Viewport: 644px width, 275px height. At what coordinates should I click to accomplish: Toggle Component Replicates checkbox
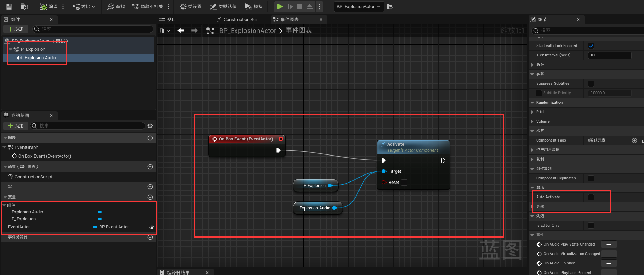click(x=591, y=178)
